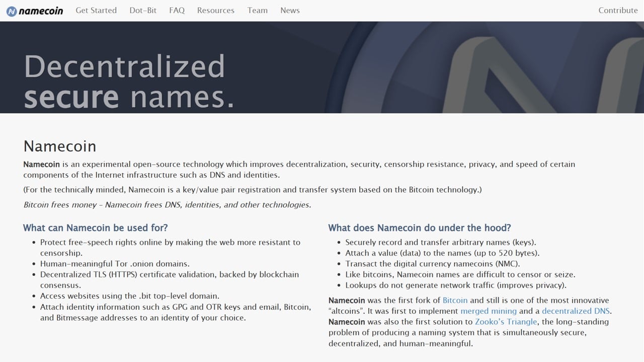Image resolution: width=644 pixels, height=362 pixels.
Task: Click the bullet about attaching identity information
Action: click(x=176, y=312)
